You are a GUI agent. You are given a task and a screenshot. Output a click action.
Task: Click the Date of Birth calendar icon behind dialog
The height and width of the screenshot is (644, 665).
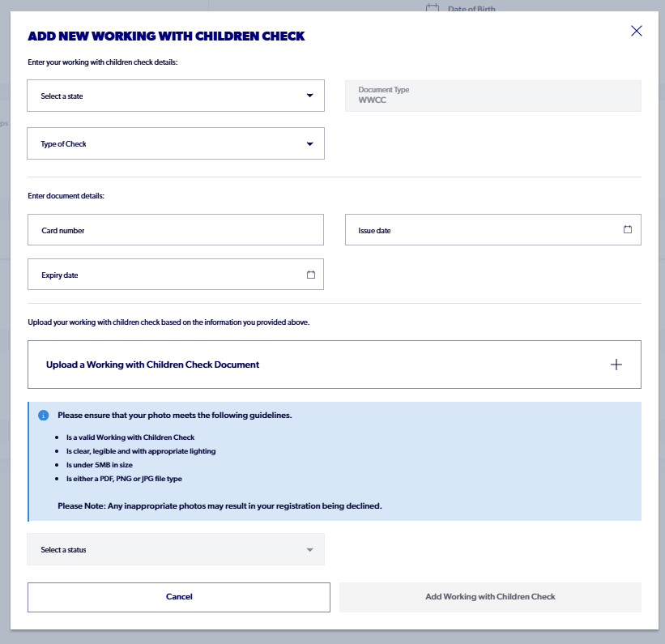(x=433, y=7)
